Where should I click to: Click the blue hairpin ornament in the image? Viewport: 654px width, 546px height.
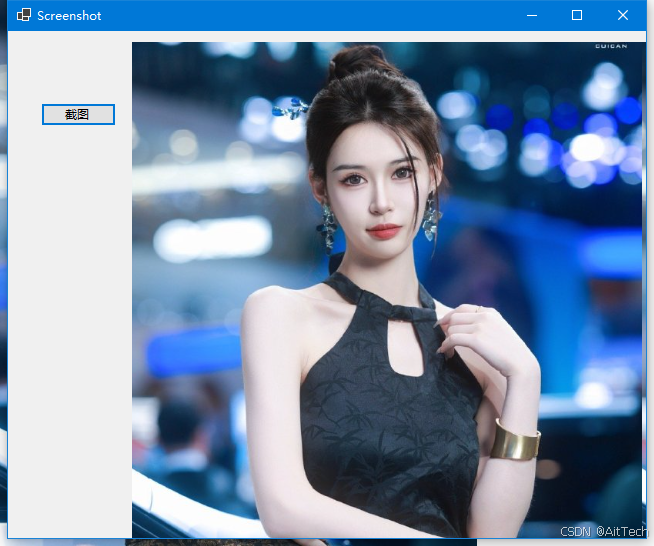click(292, 107)
